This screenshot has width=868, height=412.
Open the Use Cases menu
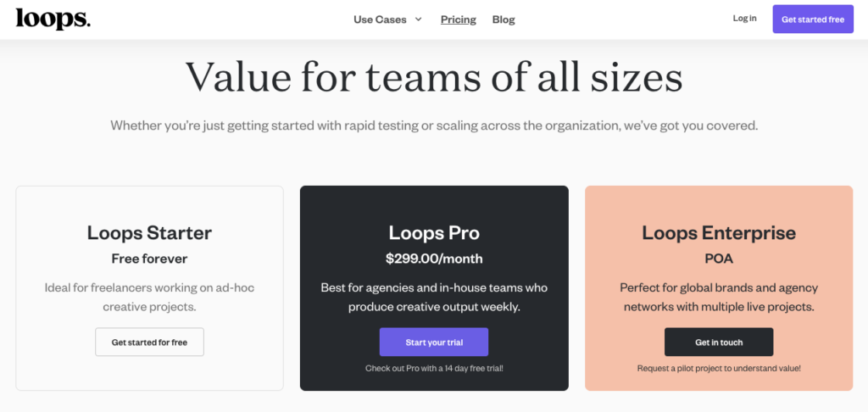click(380, 19)
